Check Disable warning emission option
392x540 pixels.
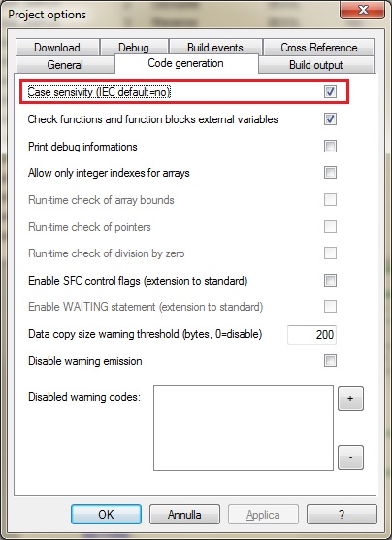point(330,361)
